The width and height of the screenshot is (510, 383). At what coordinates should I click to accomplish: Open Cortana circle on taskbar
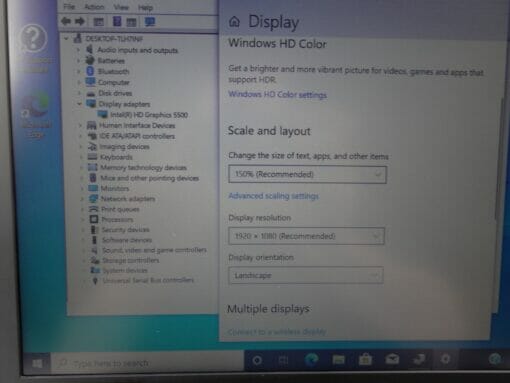point(257,360)
